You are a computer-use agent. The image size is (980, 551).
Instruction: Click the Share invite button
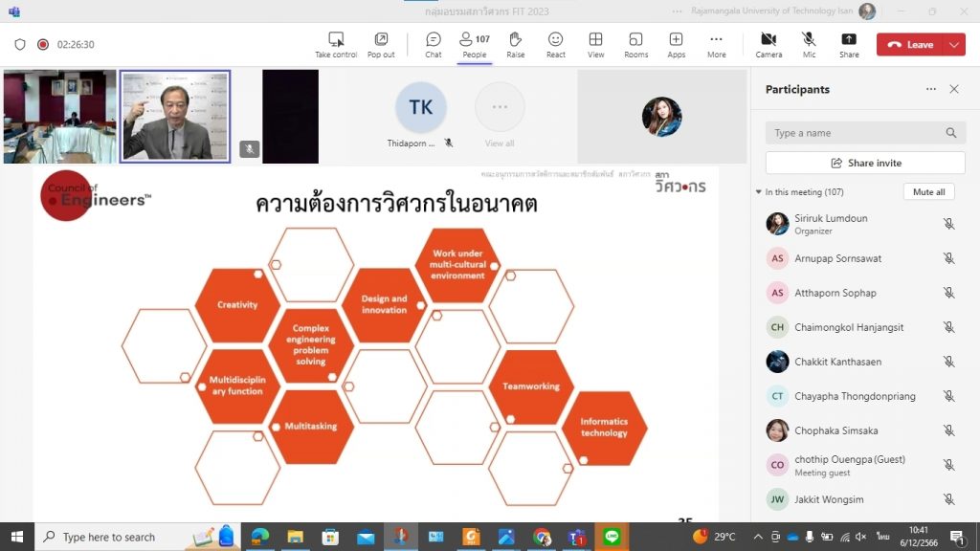coord(865,163)
